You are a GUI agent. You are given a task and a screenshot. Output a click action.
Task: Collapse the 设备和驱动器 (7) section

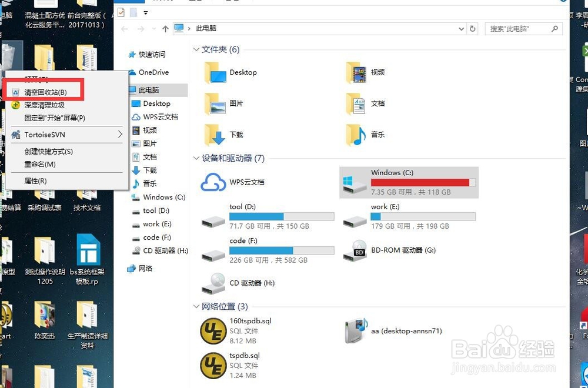click(196, 158)
